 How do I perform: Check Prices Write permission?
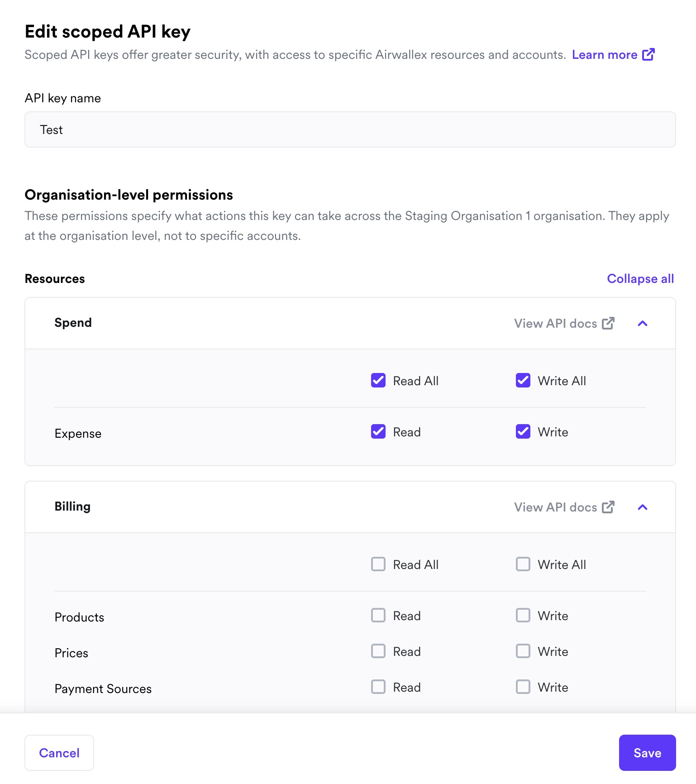(x=523, y=651)
